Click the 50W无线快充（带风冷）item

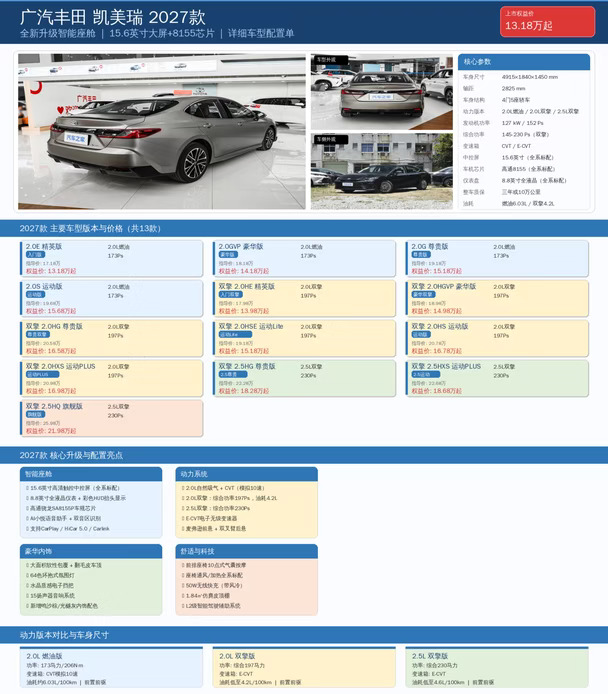tap(212, 586)
